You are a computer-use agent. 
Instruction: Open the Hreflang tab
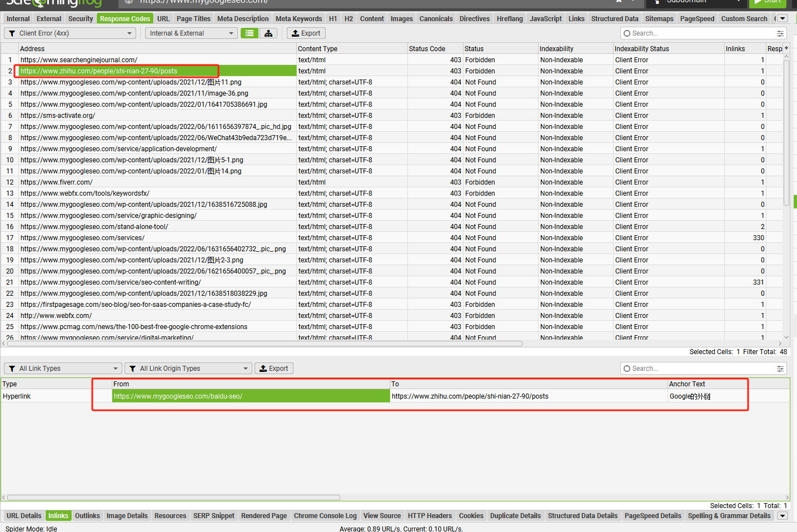click(510, 18)
